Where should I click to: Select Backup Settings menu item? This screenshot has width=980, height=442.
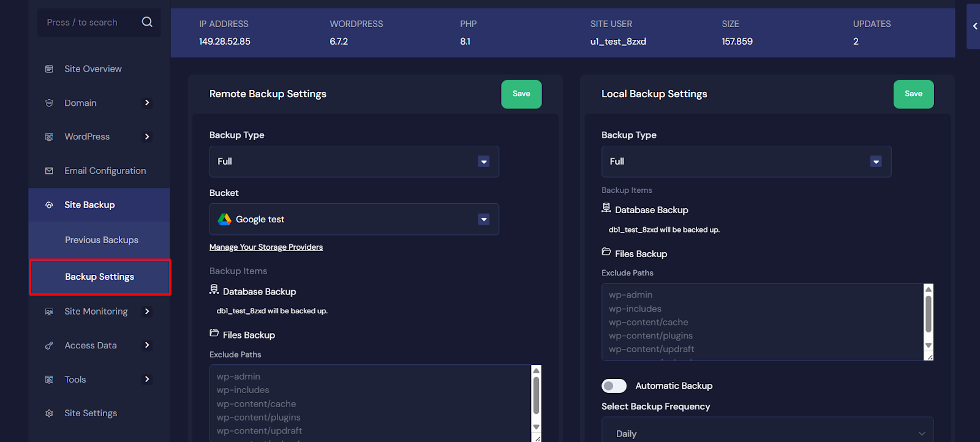tap(100, 277)
